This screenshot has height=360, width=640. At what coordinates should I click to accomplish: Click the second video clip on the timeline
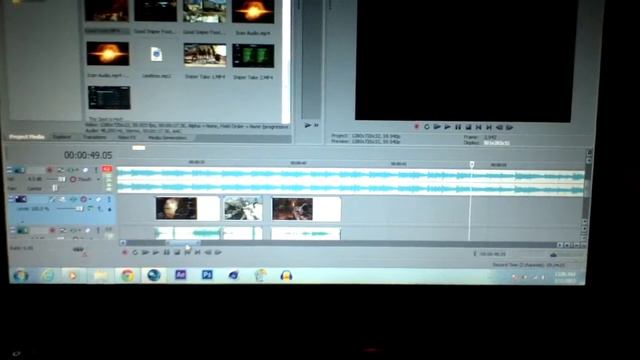[243, 208]
